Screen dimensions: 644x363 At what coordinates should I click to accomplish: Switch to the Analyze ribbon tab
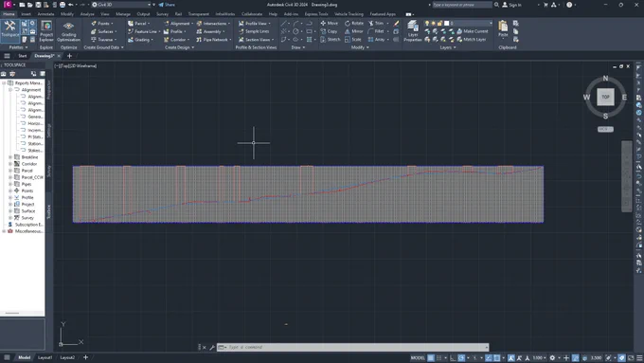pyautogui.click(x=87, y=14)
